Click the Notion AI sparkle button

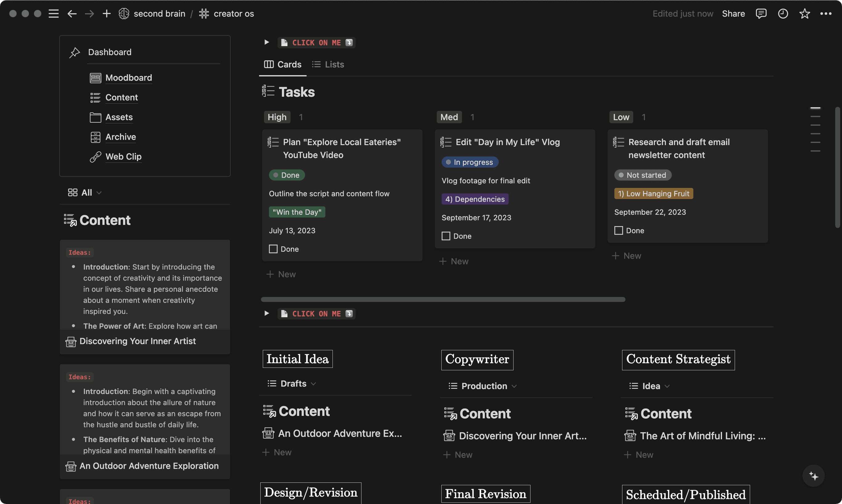point(813,476)
